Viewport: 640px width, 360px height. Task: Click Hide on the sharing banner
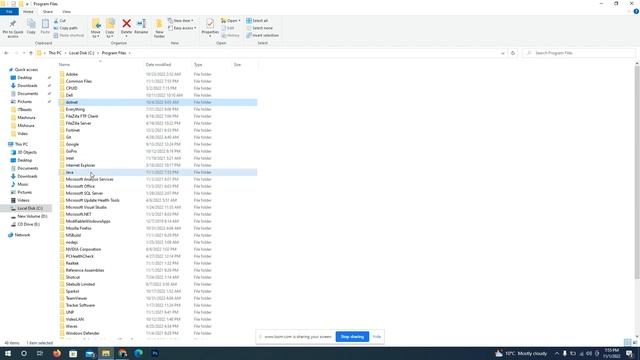click(x=376, y=337)
